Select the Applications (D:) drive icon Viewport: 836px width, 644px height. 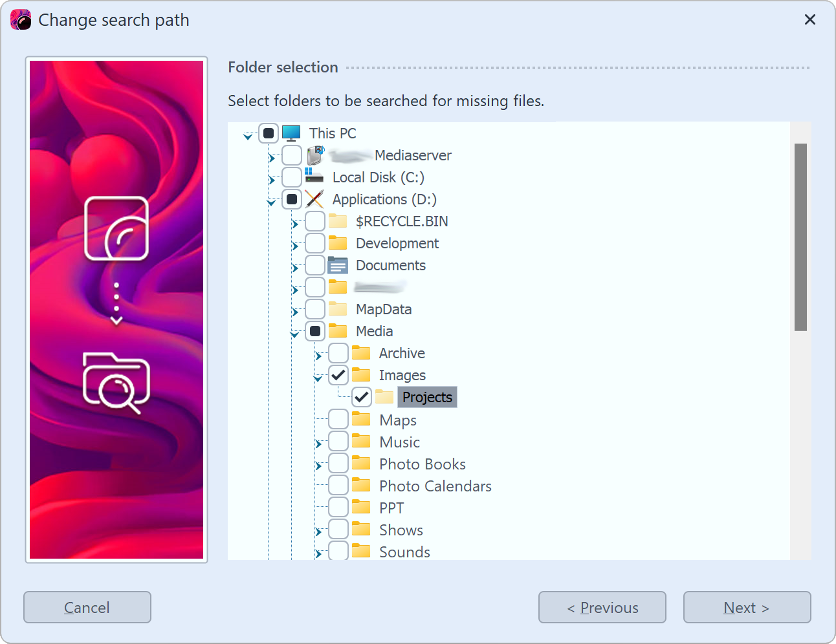tap(315, 199)
